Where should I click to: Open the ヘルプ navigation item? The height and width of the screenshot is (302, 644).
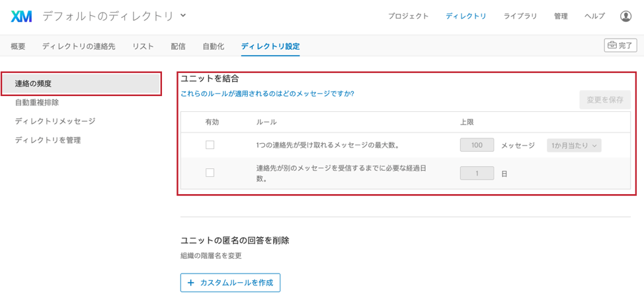pos(594,17)
